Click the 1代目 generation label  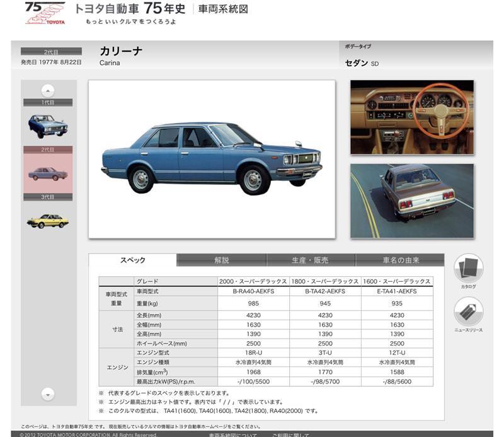[x=48, y=103]
